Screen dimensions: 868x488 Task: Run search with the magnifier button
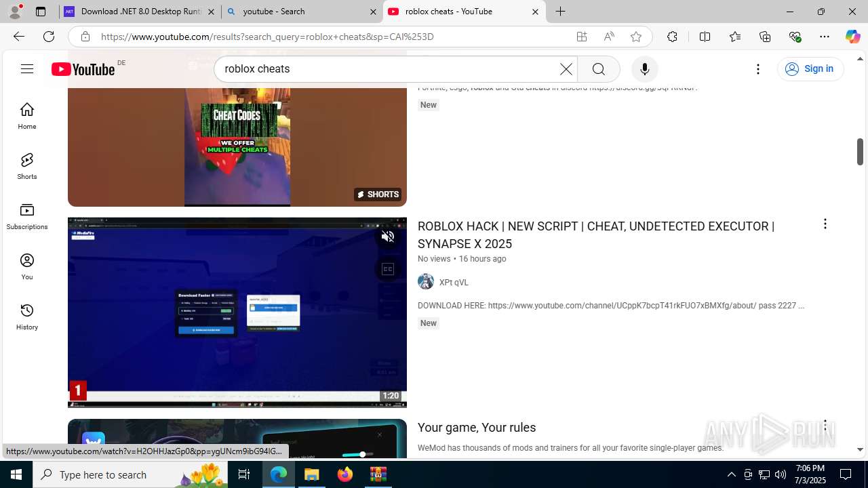tap(598, 69)
